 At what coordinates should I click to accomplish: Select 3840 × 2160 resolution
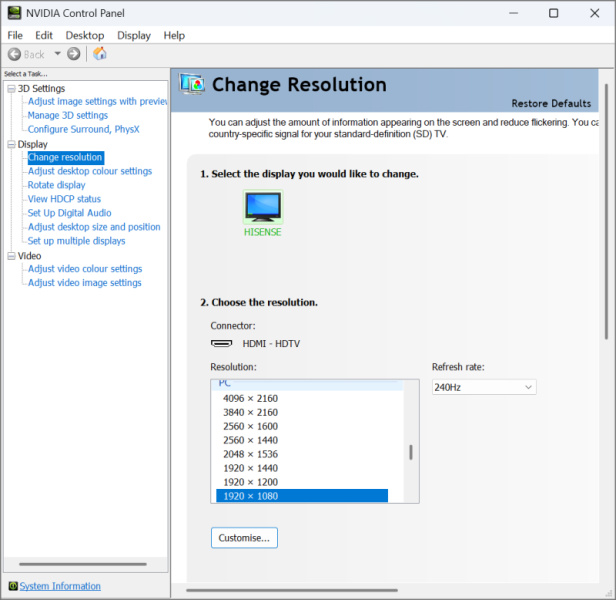[x=250, y=412]
